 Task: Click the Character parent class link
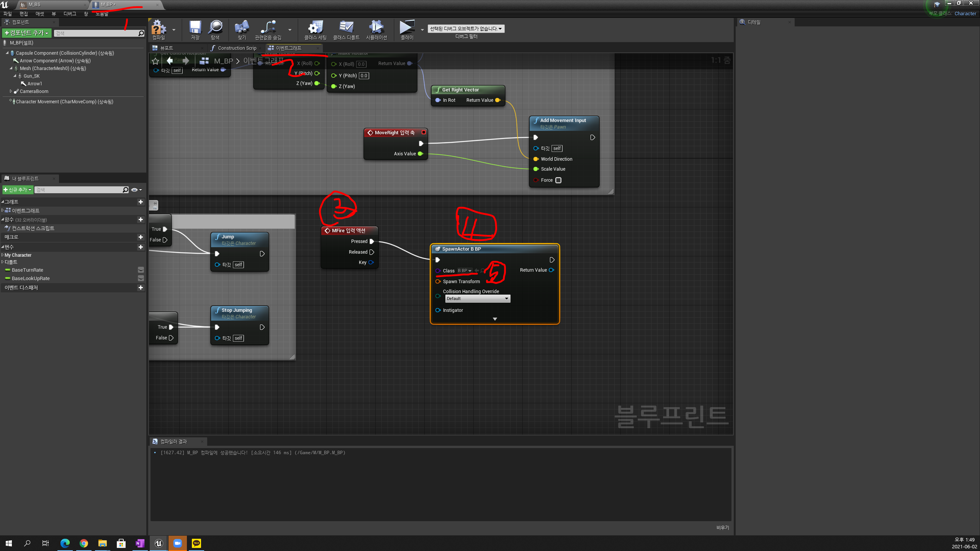tap(965, 13)
